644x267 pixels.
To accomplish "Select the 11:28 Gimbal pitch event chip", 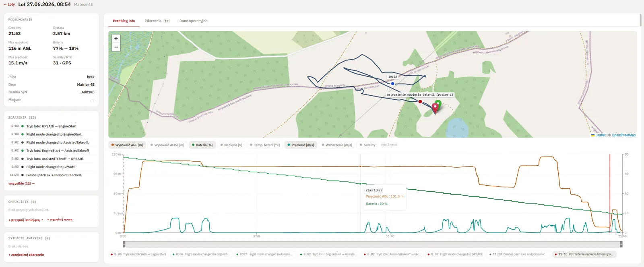I will [518, 254].
